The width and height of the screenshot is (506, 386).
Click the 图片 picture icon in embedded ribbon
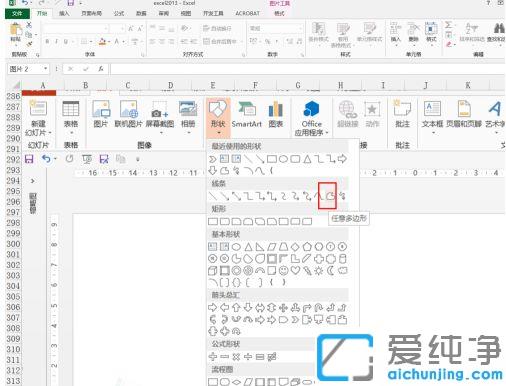coord(101,110)
